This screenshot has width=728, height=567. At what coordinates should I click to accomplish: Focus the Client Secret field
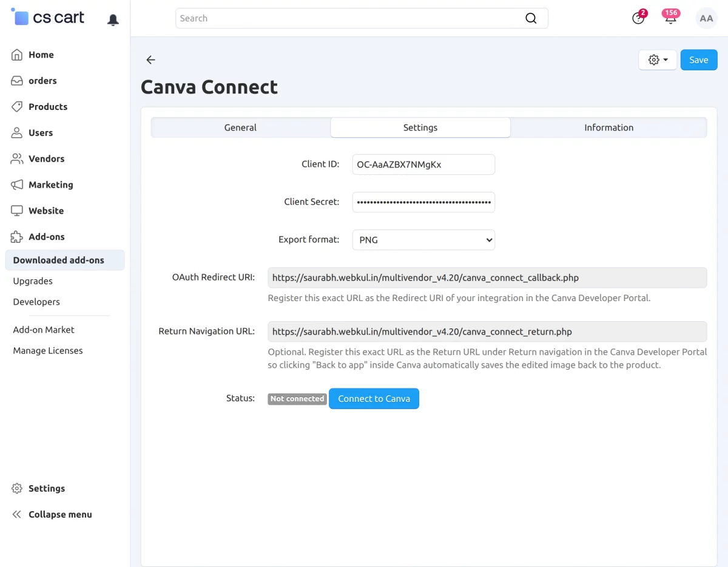pos(423,202)
